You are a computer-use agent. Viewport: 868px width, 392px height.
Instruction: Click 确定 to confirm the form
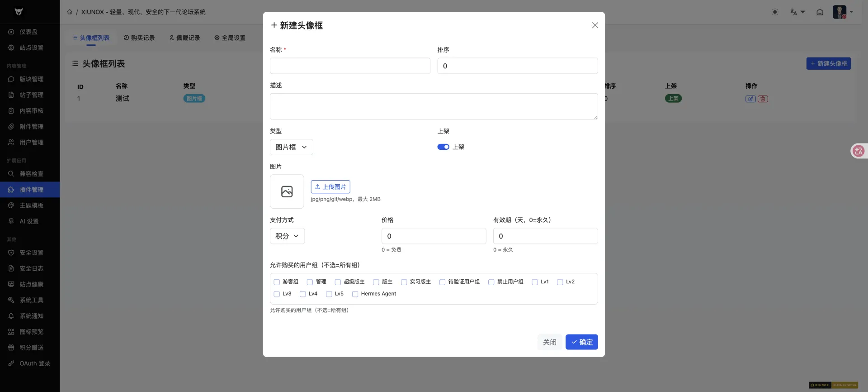pos(581,342)
